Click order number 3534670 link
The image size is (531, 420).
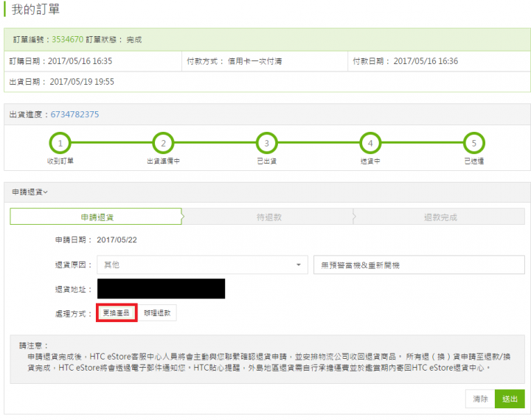click(67, 40)
